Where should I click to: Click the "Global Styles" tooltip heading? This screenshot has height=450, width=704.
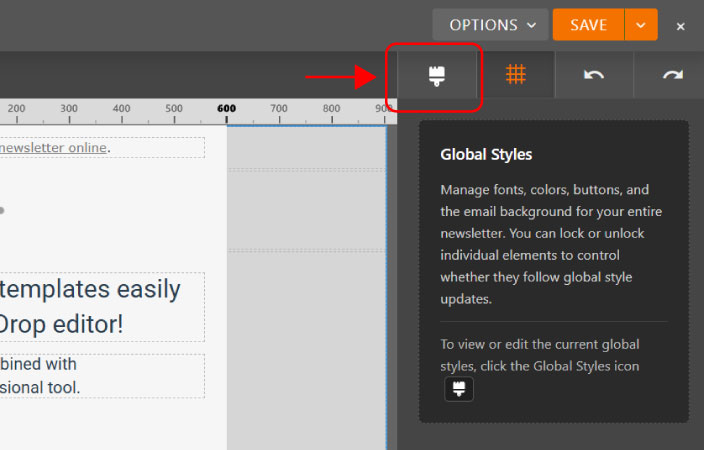click(486, 155)
